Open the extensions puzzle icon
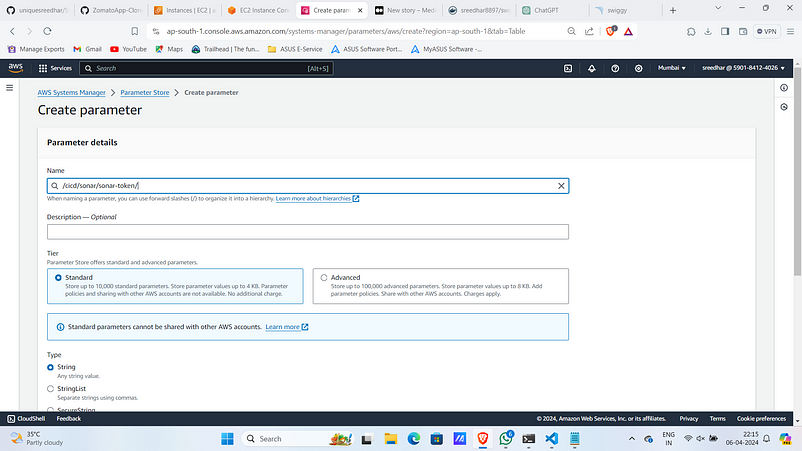802x451 pixels. point(691,31)
